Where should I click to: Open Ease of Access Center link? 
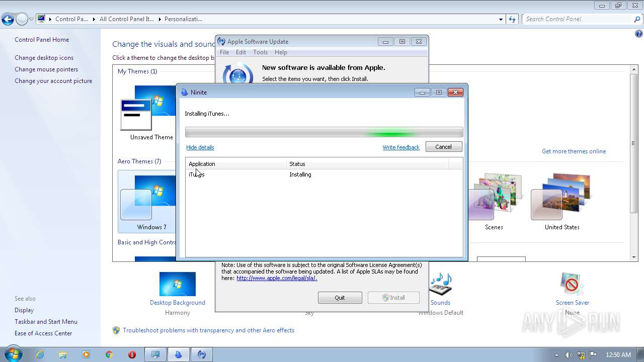point(43,333)
